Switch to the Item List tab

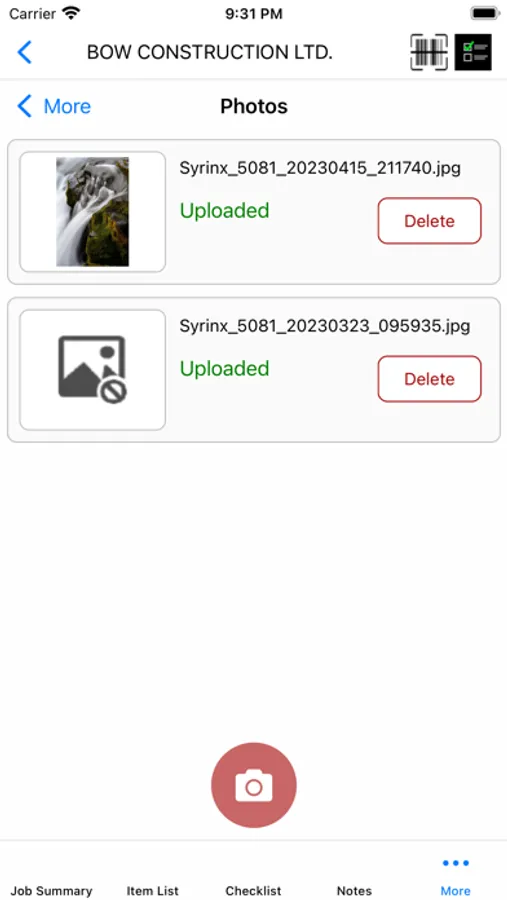point(153,891)
